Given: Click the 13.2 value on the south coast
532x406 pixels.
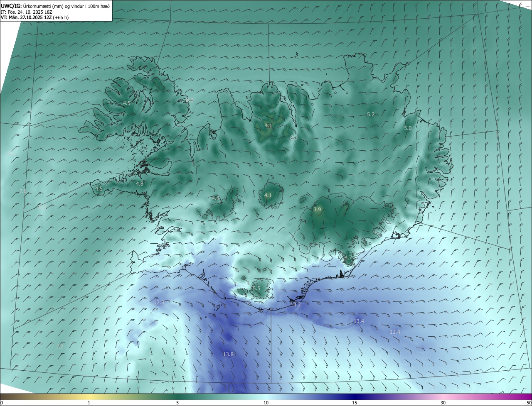Looking at the screenshot, I should click(295, 304).
